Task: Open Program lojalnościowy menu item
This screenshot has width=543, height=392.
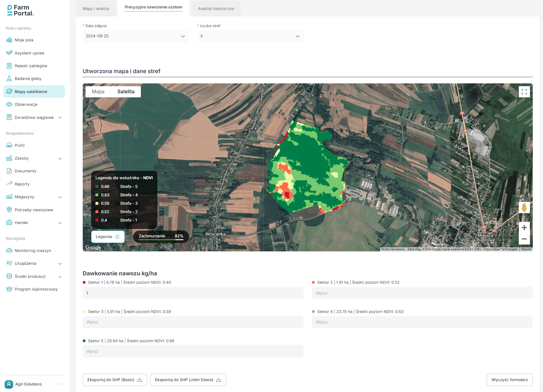Action: tap(34, 289)
